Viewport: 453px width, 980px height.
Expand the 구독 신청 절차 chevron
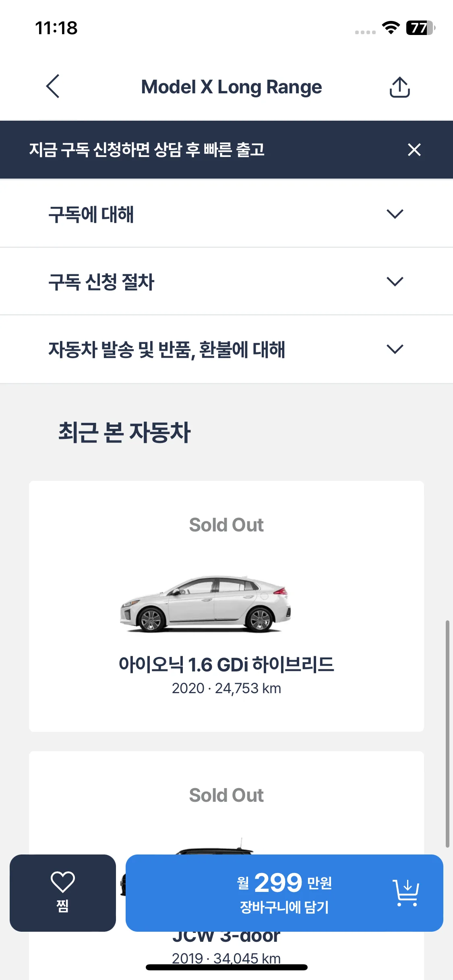[395, 281]
